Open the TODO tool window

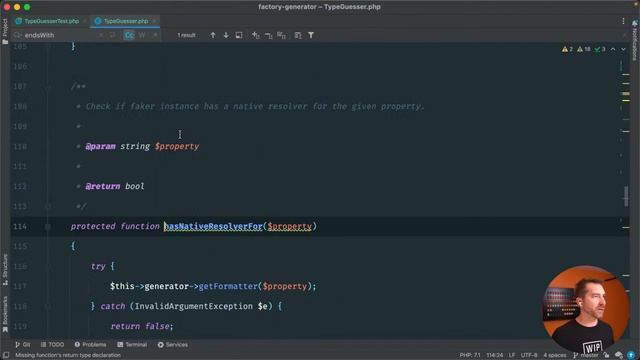pyautogui.click(x=52, y=345)
